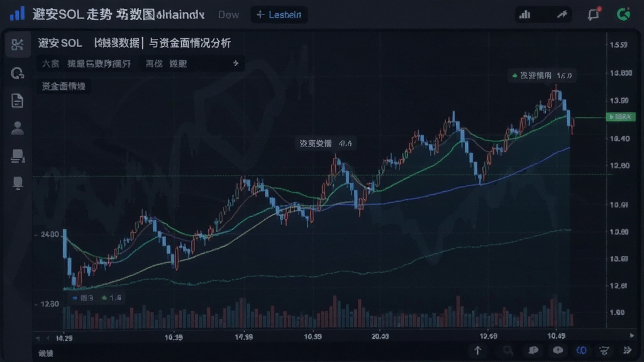Click the right scroll arrow at the time axis end
This screenshot has height=362, width=644.
pyautogui.click(x=631, y=336)
